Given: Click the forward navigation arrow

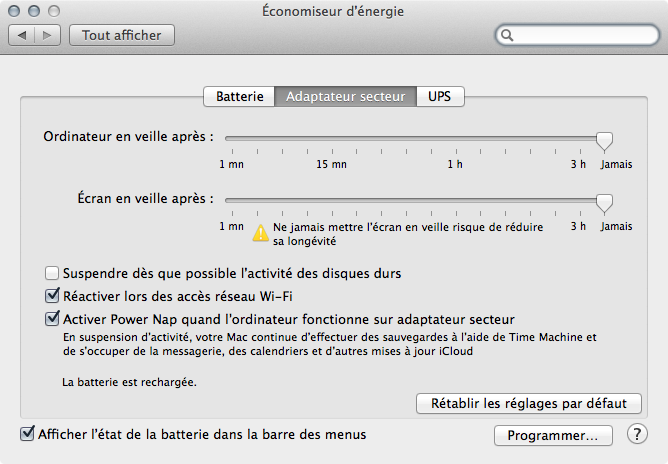Looking at the screenshot, I should pyautogui.click(x=48, y=35).
